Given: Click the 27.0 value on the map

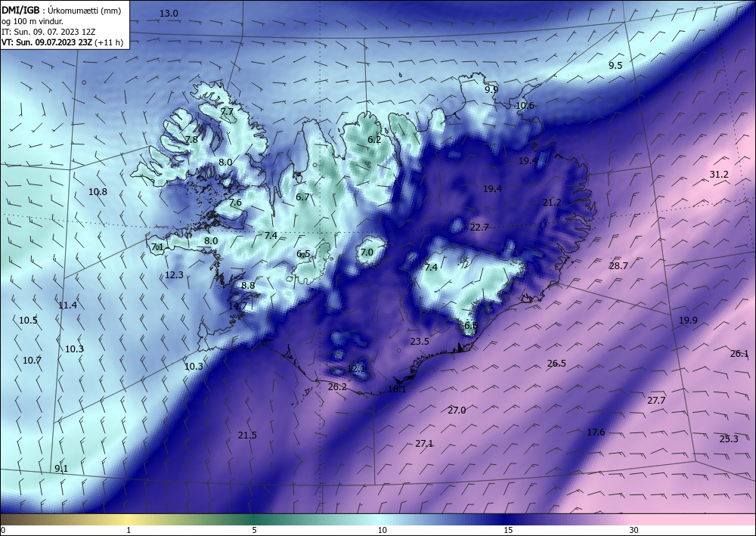Looking at the screenshot, I should point(457,411).
